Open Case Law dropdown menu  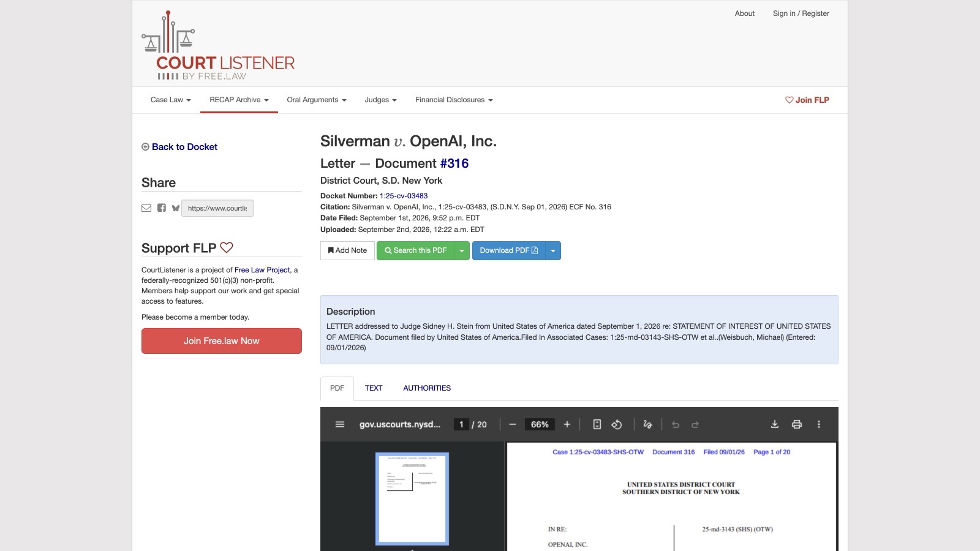(x=171, y=100)
